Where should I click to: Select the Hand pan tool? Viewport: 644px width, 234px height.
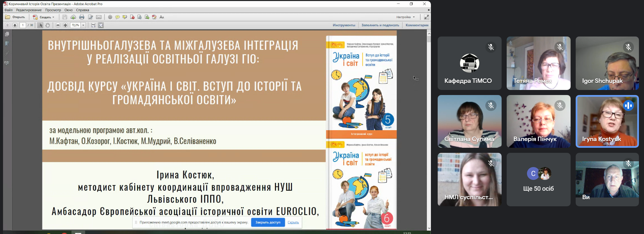pos(48,25)
